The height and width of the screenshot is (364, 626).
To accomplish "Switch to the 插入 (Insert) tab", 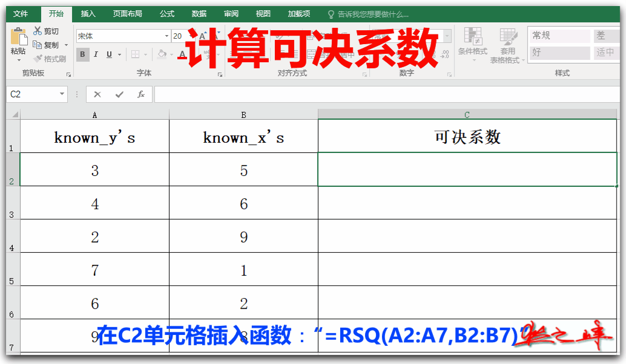I will pyautogui.click(x=88, y=14).
